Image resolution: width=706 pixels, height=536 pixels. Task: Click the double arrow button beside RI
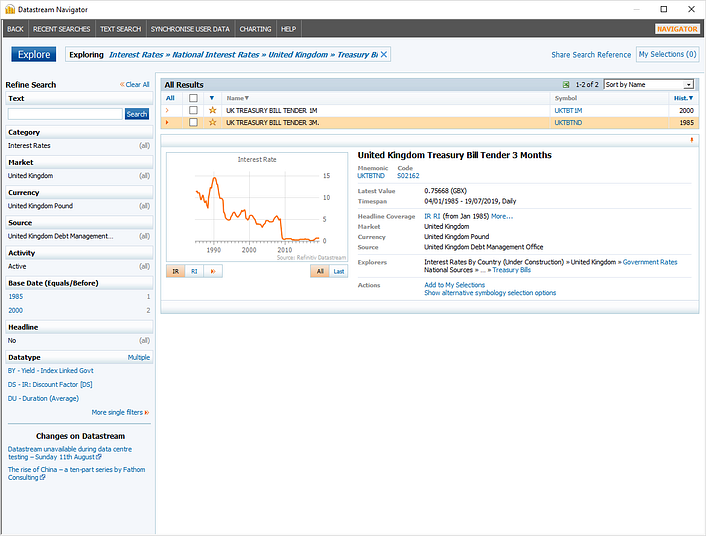pyautogui.click(x=213, y=271)
